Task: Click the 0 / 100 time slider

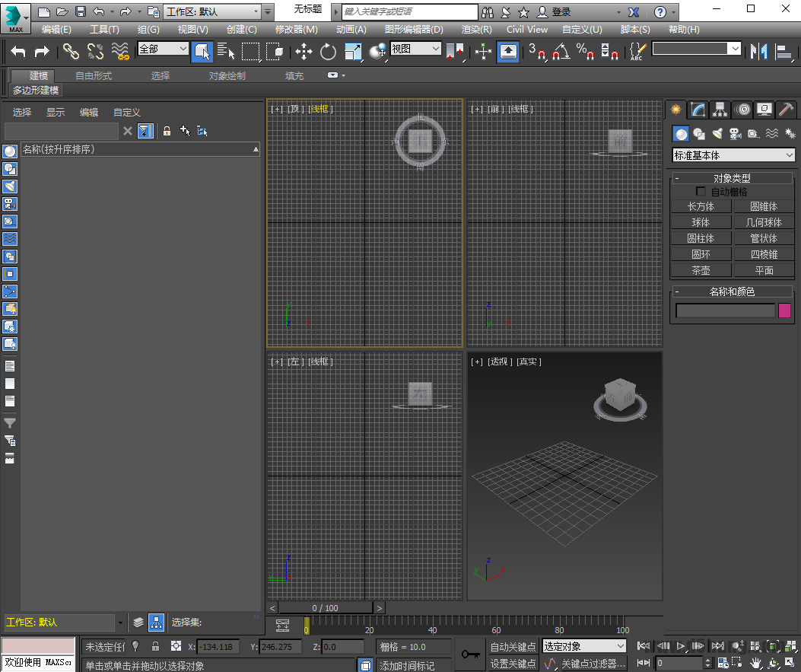Action: pos(325,608)
